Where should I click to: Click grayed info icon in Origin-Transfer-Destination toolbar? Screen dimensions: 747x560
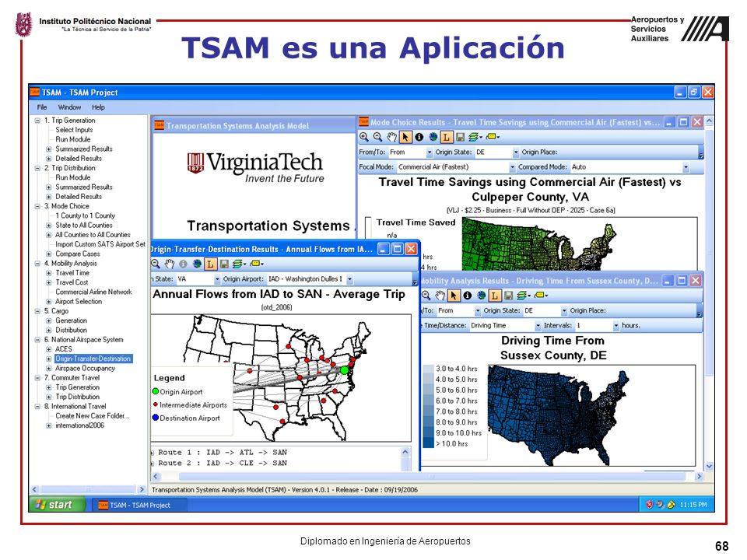tap(183, 264)
